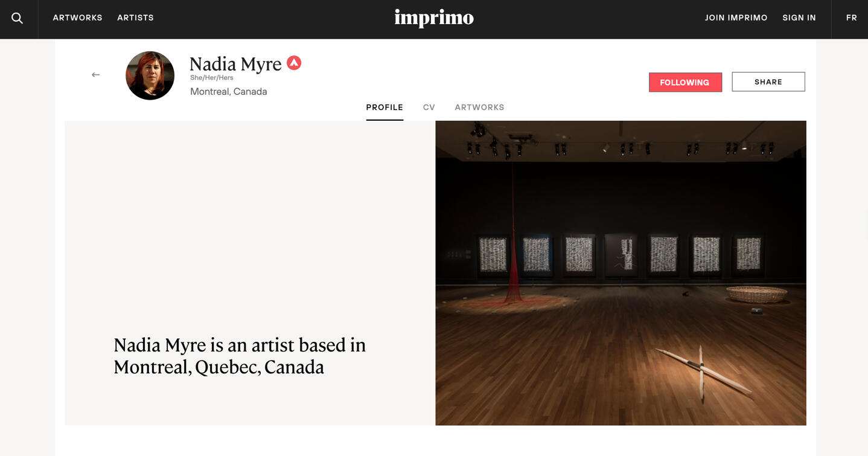
Task: Click the Sign In link
Action: point(799,18)
